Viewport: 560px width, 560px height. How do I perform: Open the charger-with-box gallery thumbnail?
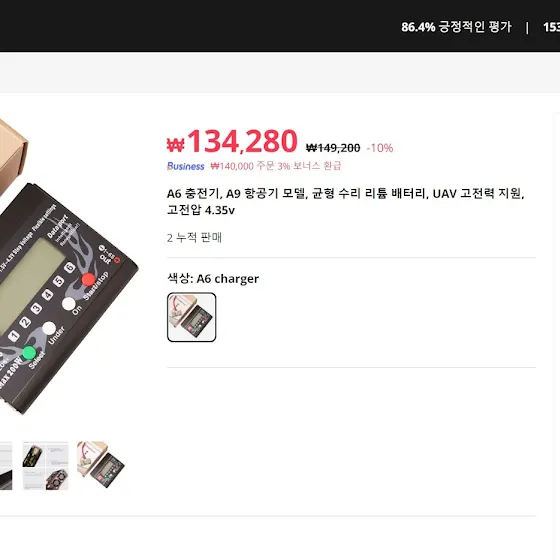(101, 466)
